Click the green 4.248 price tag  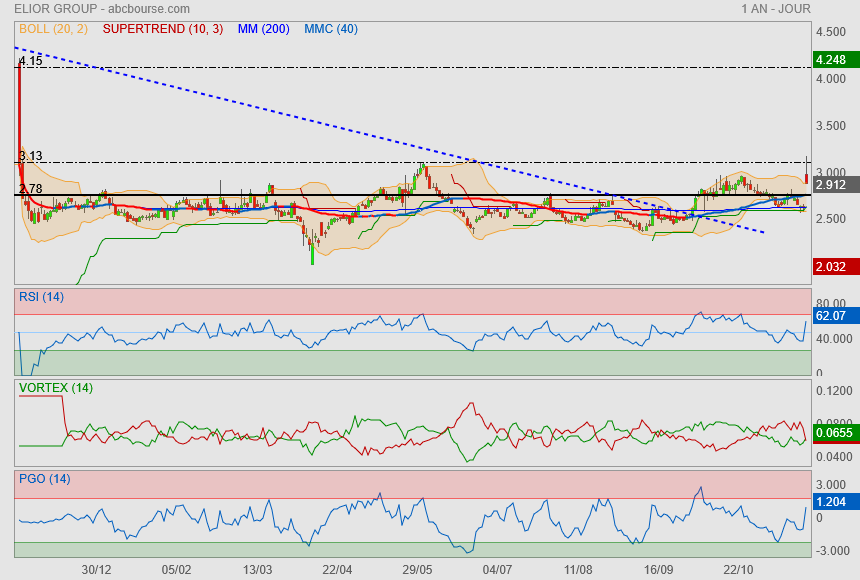tap(832, 60)
